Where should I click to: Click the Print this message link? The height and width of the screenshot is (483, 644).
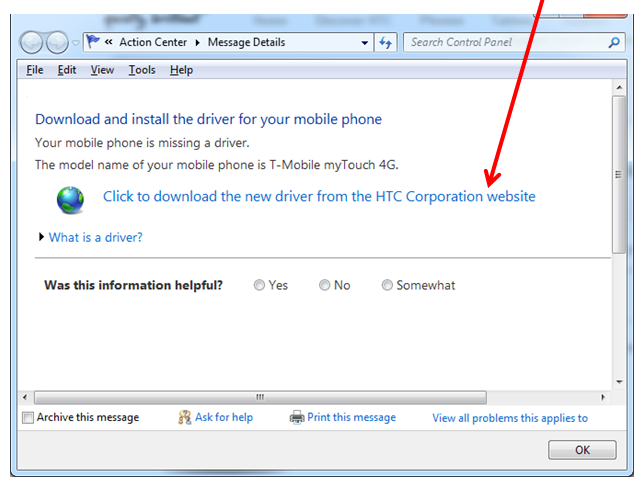click(352, 417)
